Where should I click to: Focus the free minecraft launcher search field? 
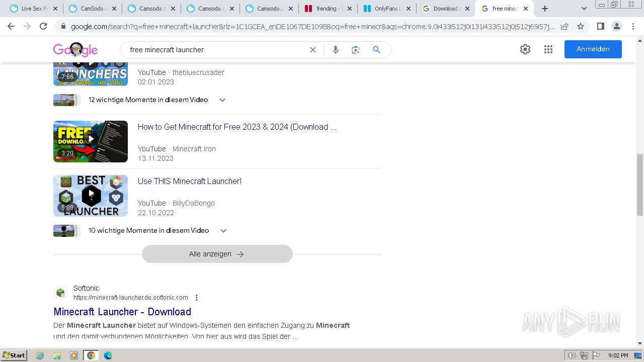click(216, 50)
